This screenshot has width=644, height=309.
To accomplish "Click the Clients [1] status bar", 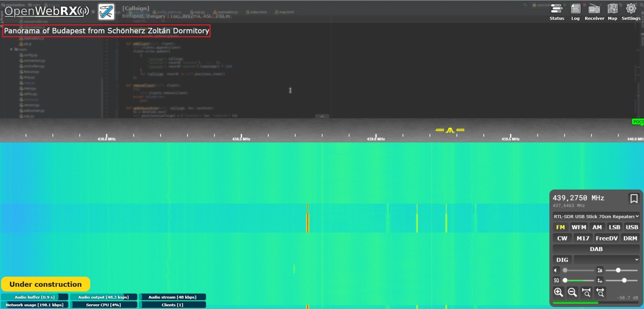I will coord(172,305).
